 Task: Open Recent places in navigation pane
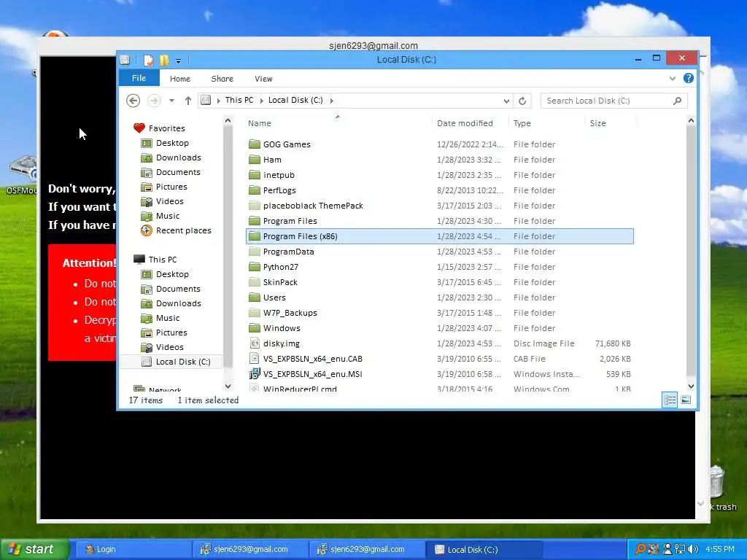click(183, 230)
